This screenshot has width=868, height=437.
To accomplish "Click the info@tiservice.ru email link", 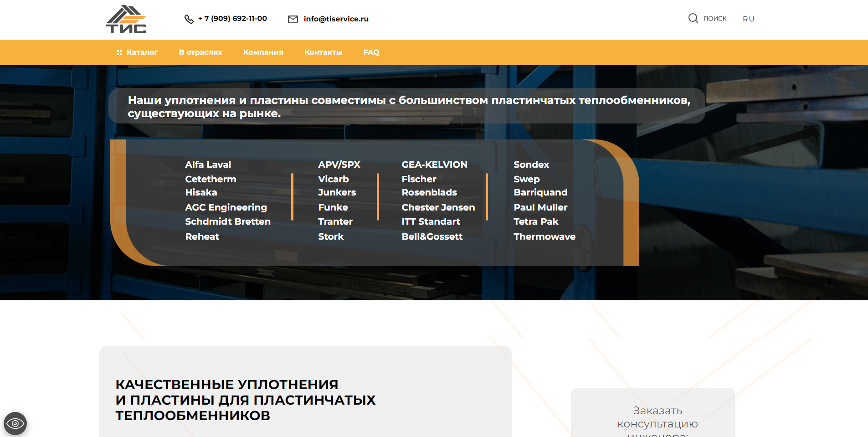I will pyautogui.click(x=336, y=19).
